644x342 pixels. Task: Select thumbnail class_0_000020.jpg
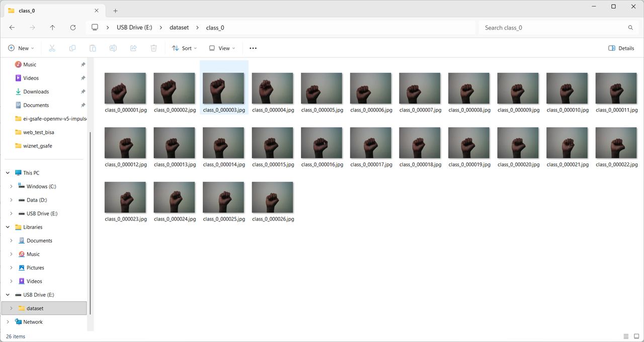[518, 143]
